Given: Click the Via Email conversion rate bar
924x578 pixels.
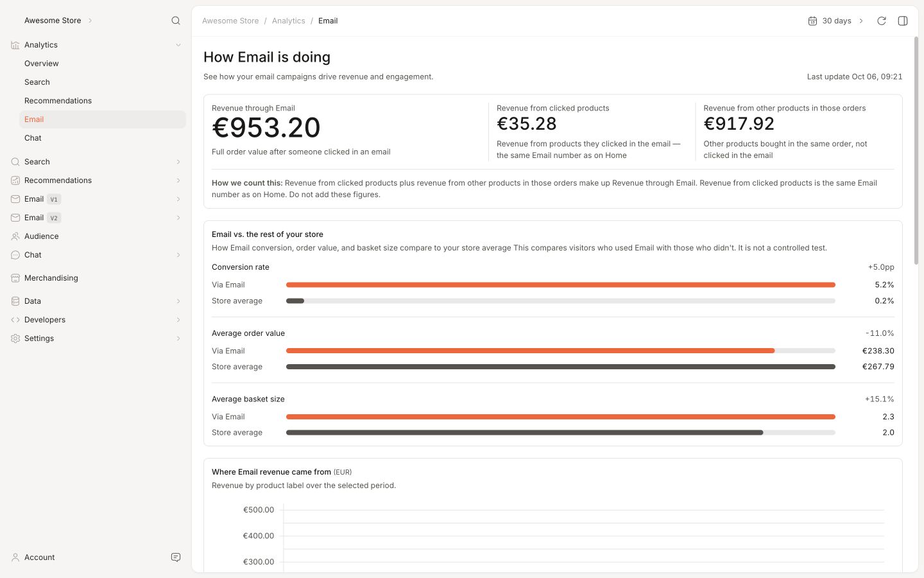Looking at the screenshot, I should pyautogui.click(x=561, y=285).
